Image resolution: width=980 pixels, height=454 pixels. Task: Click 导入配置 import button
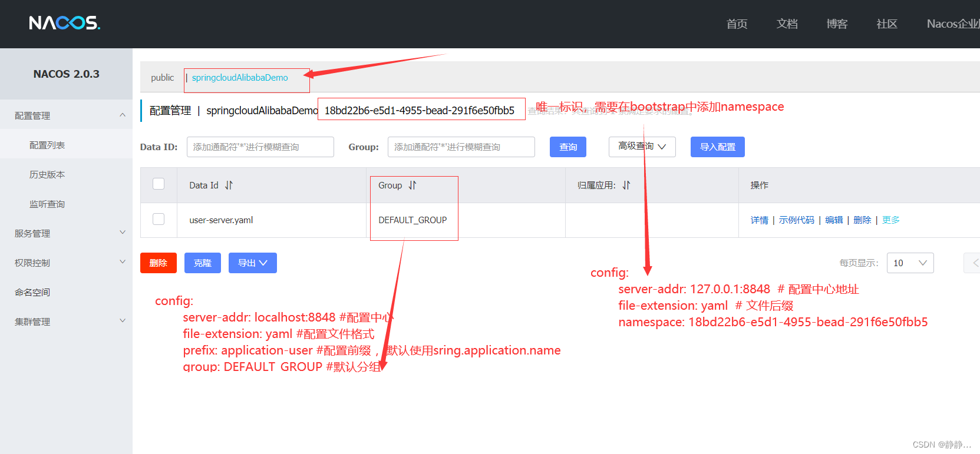[718, 147]
